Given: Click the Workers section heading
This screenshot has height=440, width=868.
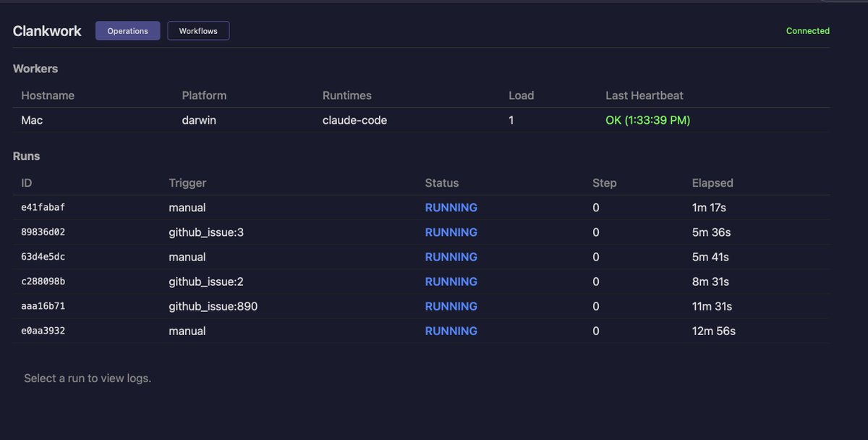Looking at the screenshot, I should click(35, 69).
